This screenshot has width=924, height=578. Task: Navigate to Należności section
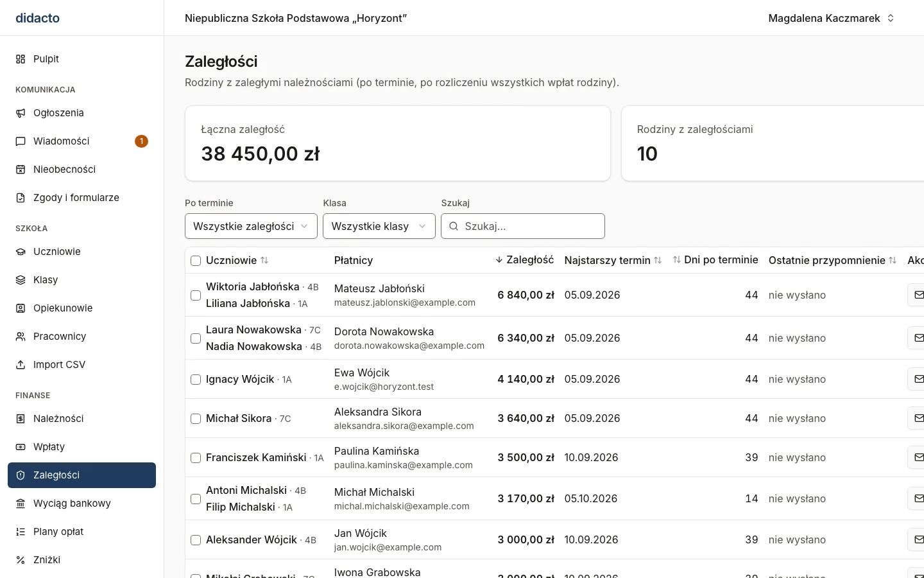(81, 419)
